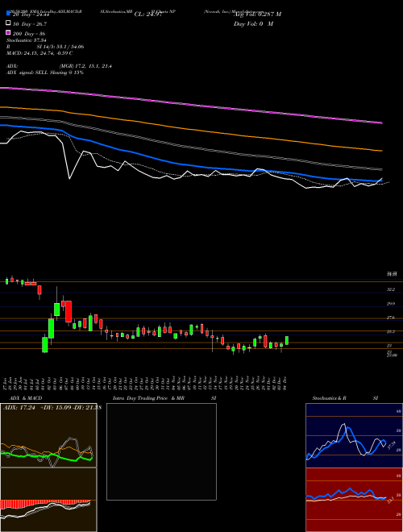Click the 29.9 price axis label
Viewport: 403px width, 532px height.
click(391, 304)
